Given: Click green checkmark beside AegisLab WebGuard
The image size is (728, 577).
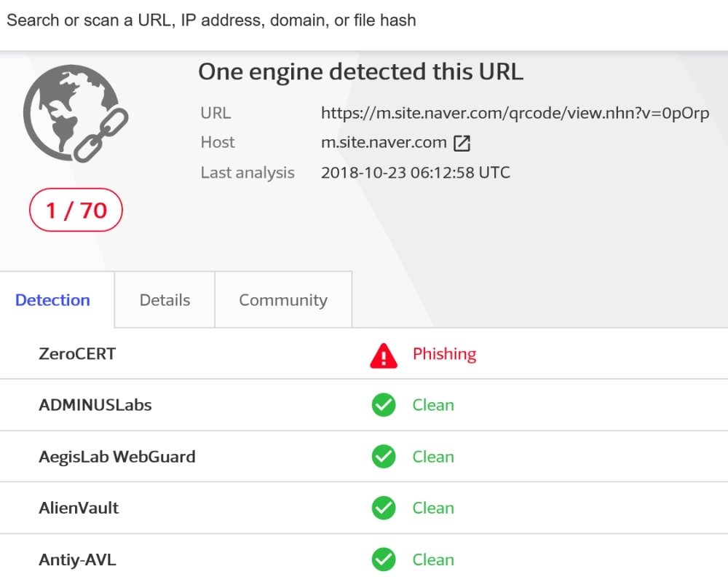Looking at the screenshot, I should 384,457.
